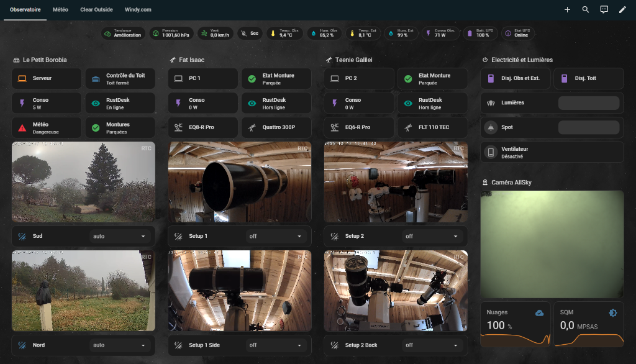Click the Nuages cloud icon

[x=540, y=313]
